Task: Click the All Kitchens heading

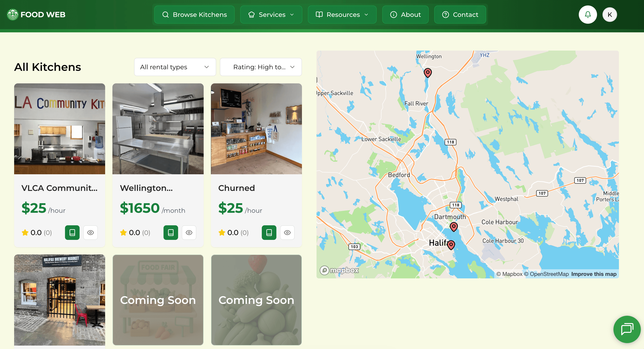Action: click(x=47, y=67)
